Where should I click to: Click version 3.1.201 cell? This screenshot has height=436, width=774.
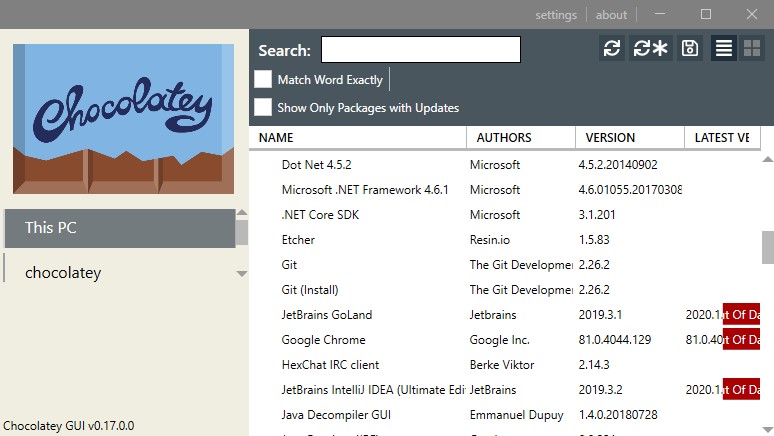pyautogui.click(x=597, y=215)
